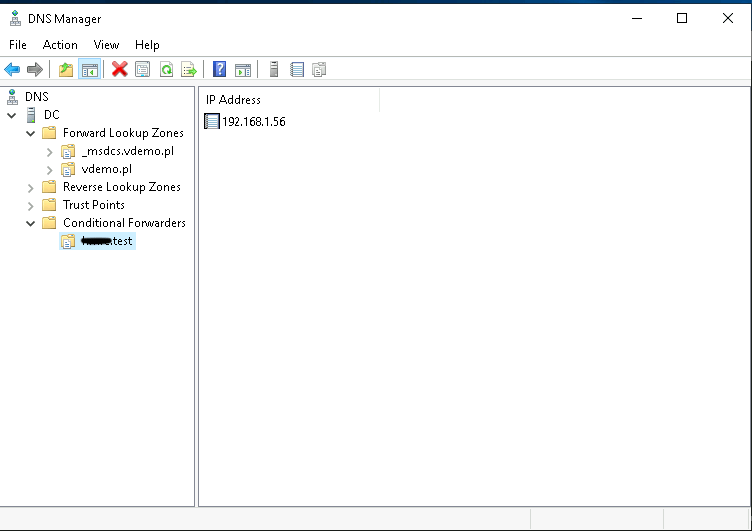Open the View menu

(106, 45)
